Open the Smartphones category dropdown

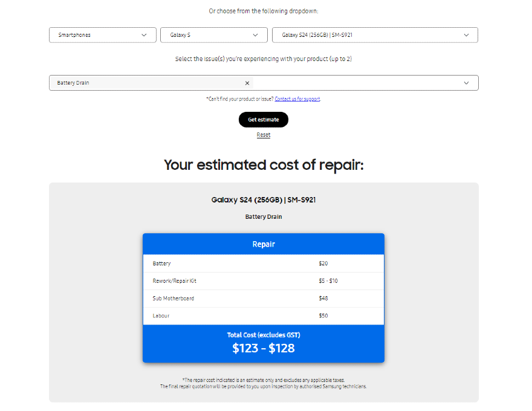tap(97, 35)
